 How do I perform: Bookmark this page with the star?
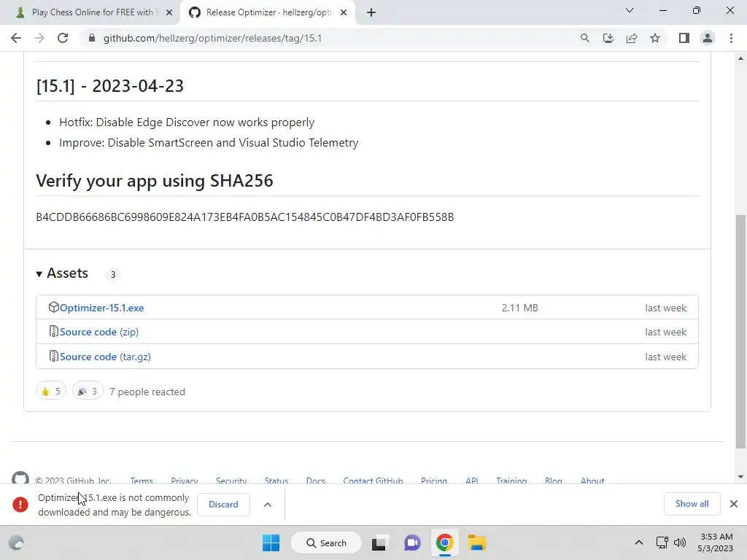click(x=655, y=38)
